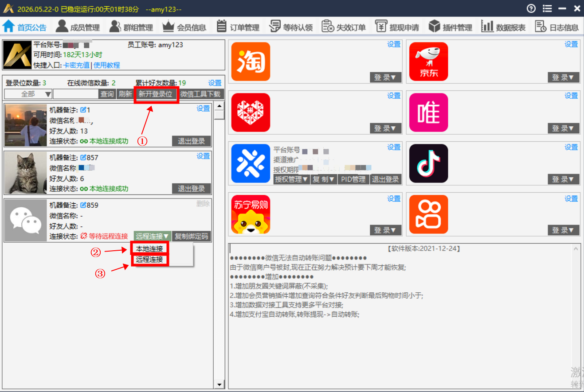Image resolution: width=584 pixels, height=392 pixels.
Task: Click the 卡密充值 link
Action: 76,65
